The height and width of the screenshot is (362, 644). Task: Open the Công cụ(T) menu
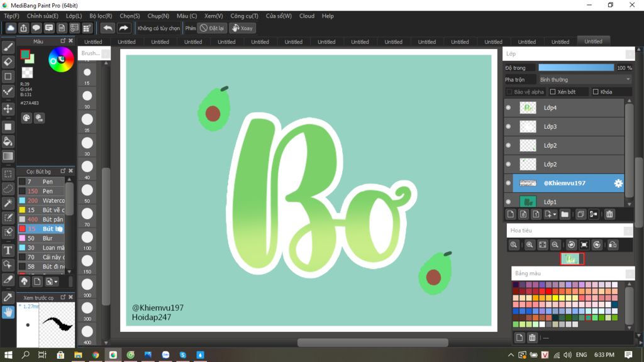244,16
